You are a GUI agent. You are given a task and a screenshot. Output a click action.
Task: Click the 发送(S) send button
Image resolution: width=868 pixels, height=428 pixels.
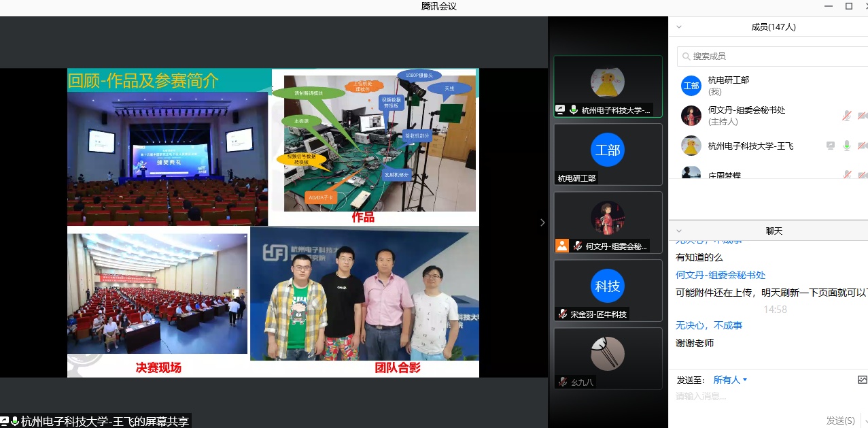coord(841,421)
